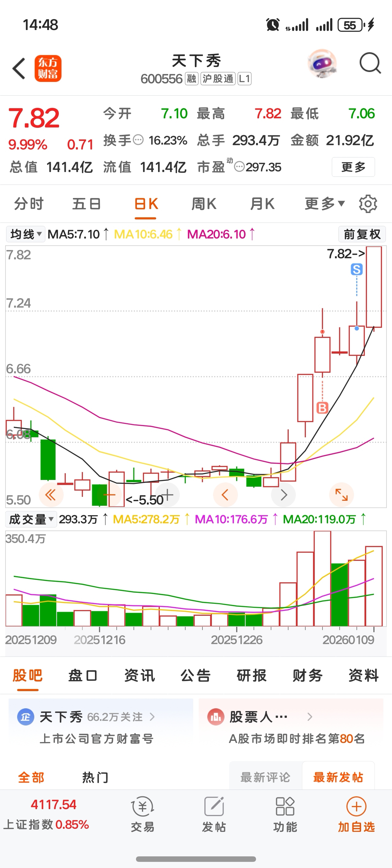Open chevron next to 66.2万关注
This screenshot has width=392, height=868.
point(152,717)
